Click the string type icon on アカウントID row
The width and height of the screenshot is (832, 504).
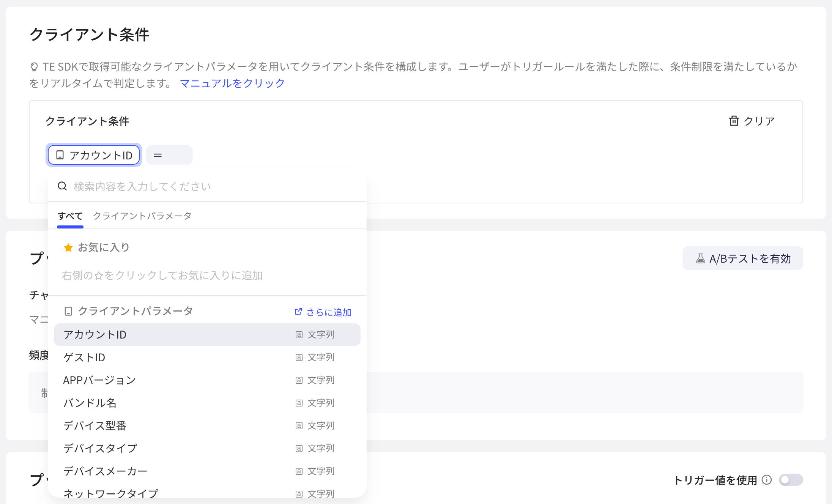(x=299, y=335)
